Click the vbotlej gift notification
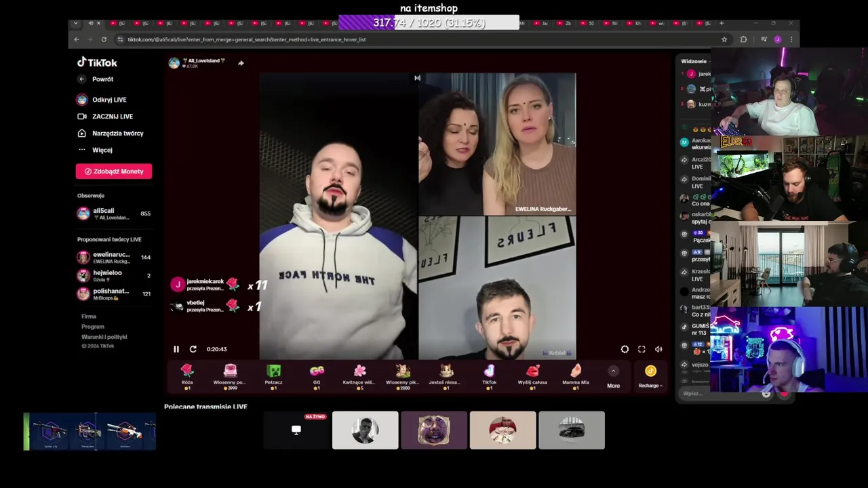Viewport: 868px width, 488px height. (x=205, y=306)
